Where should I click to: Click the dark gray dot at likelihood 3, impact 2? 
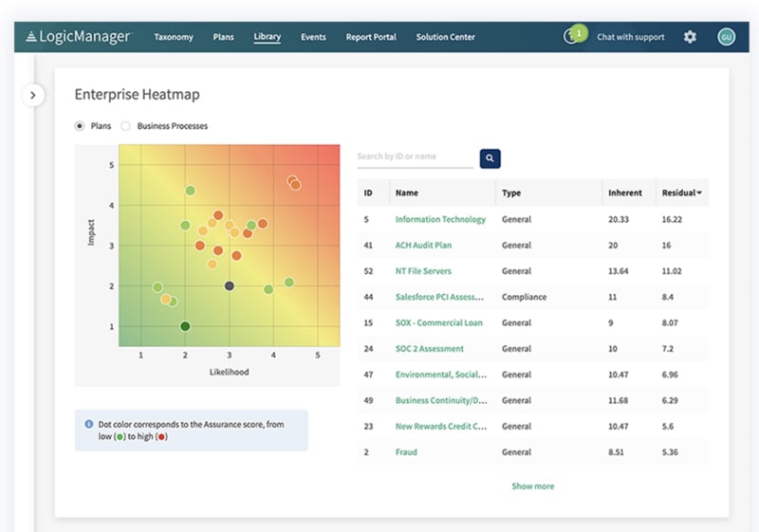pyautogui.click(x=230, y=285)
